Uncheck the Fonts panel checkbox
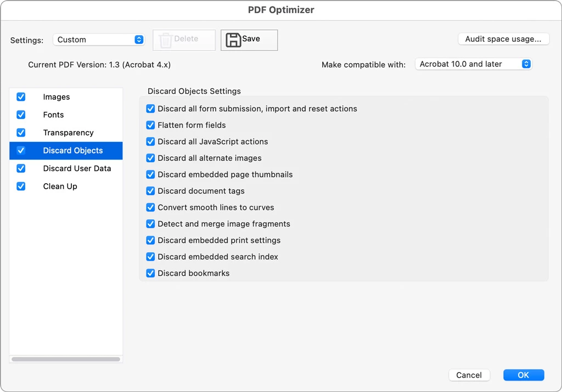Screen dimensions: 562x392 pyautogui.click(x=21, y=115)
